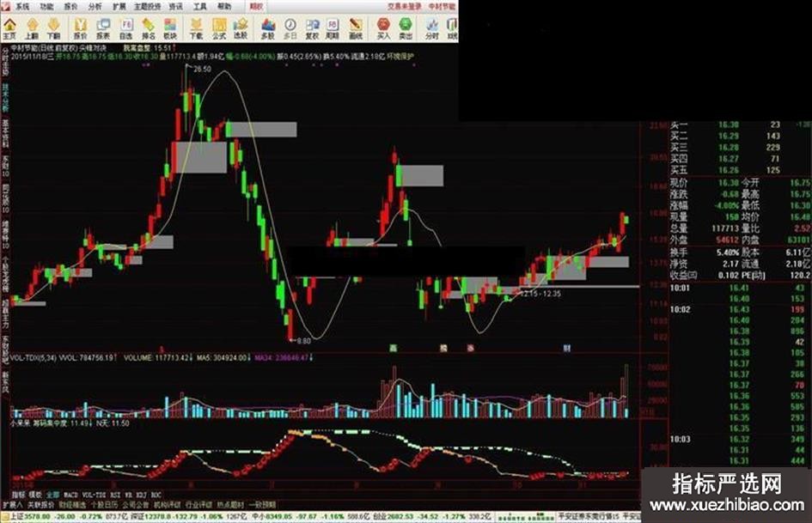Open the 公式 formula toolbar icon
This screenshot has width=812, height=523.
pos(218,28)
